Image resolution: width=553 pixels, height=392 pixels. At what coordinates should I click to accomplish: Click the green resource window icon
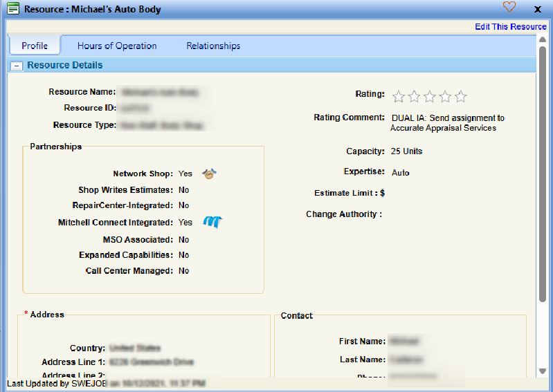(12, 9)
